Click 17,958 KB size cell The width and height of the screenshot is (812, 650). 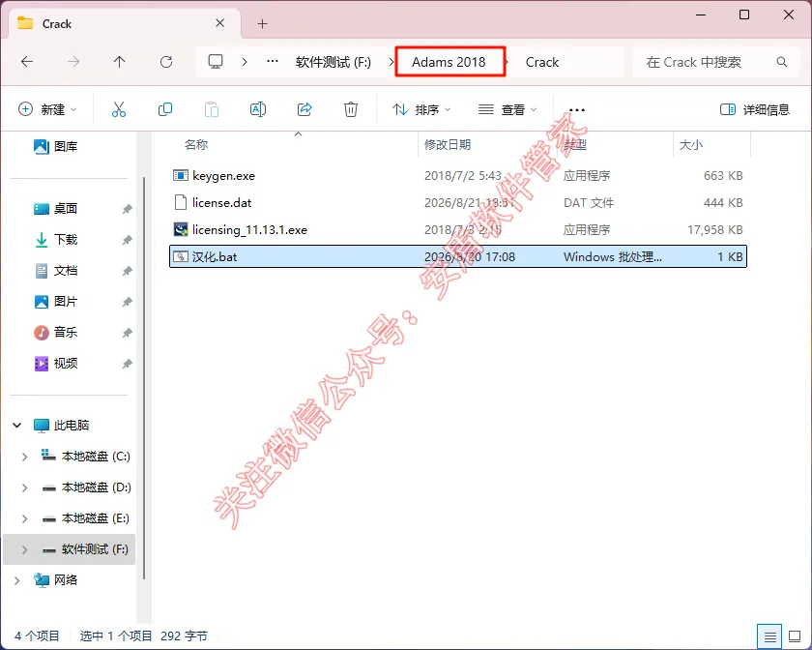coord(714,229)
